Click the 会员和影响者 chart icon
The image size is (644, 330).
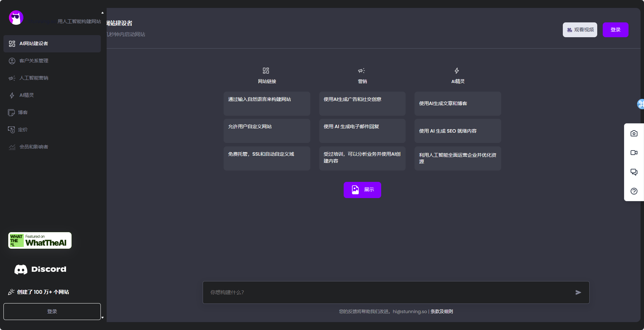point(12,147)
